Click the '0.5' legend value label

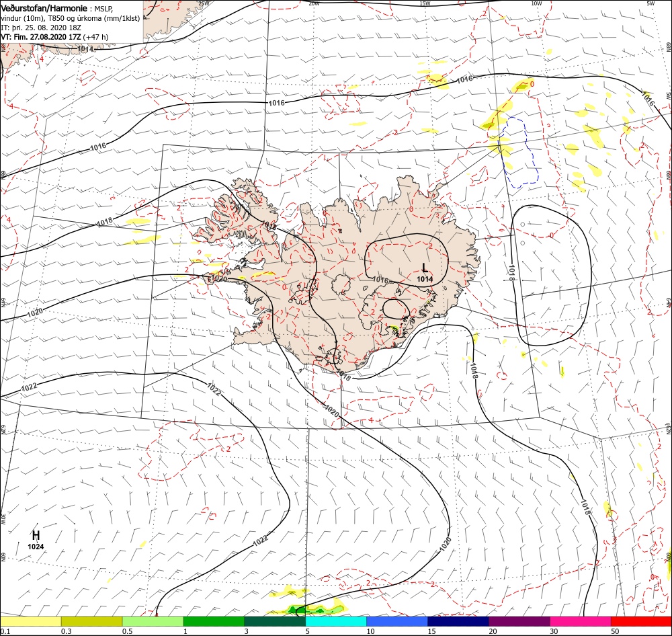127,631
